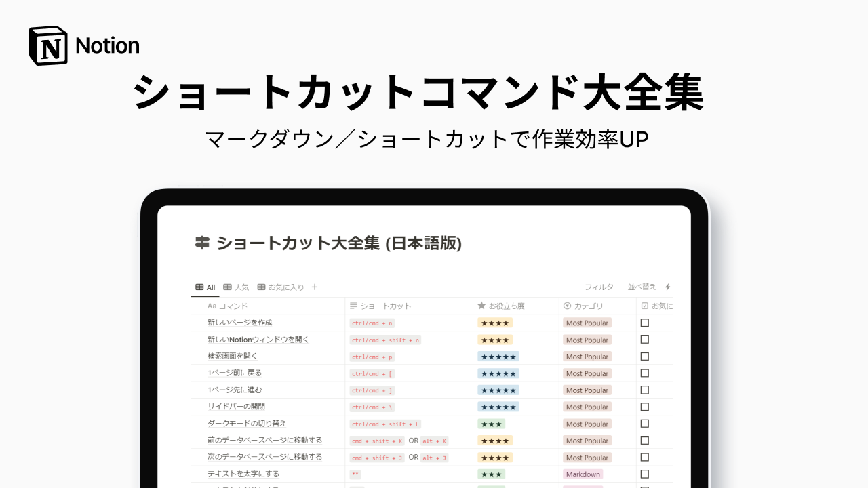The width and height of the screenshot is (868, 488).
Task: Mark ダークモードの切り替え as favorite
Action: coord(645,424)
